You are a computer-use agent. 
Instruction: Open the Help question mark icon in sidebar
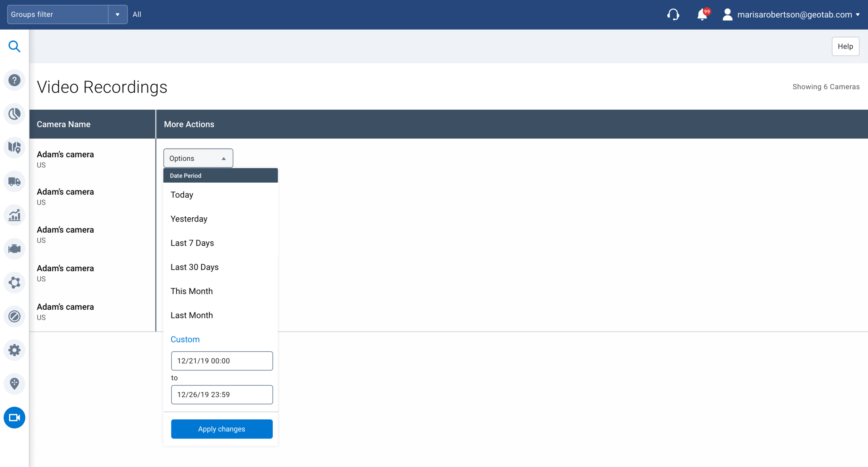(15, 80)
